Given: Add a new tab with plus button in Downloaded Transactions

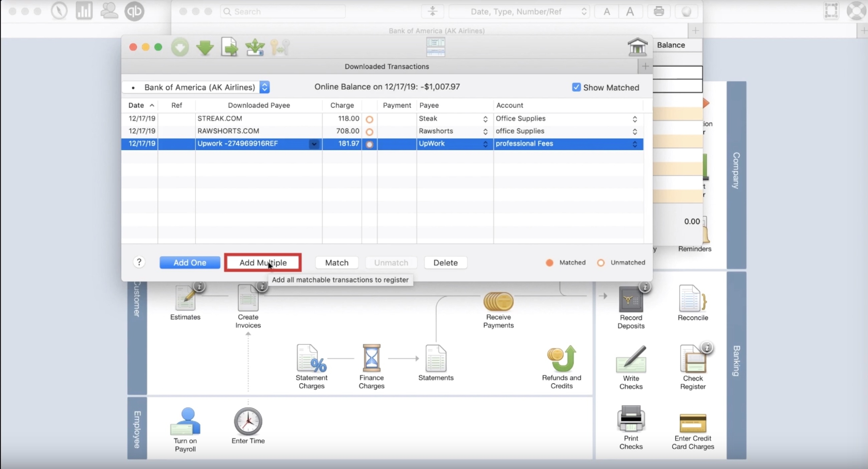Looking at the screenshot, I should click(645, 67).
